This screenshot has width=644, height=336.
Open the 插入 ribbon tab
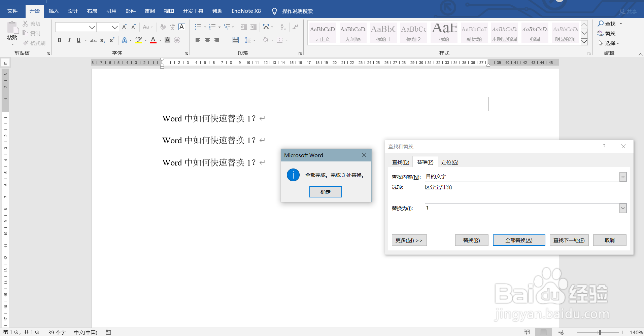click(x=54, y=11)
